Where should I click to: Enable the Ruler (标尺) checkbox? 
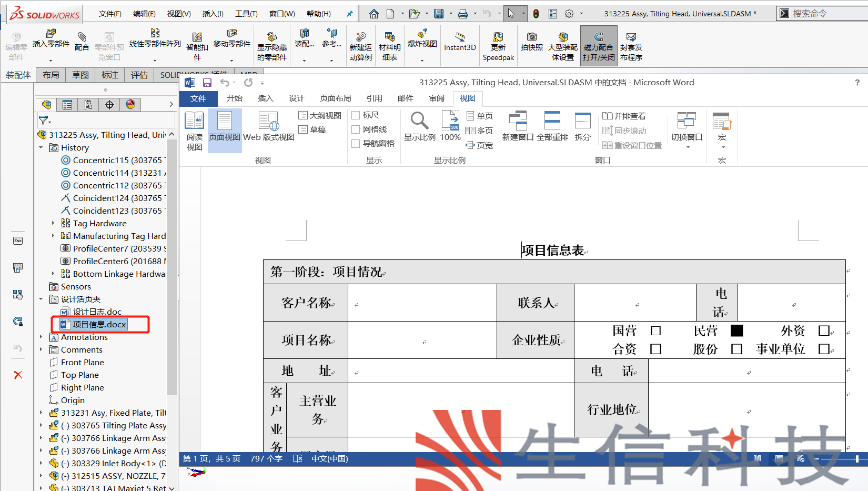(356, 115)
